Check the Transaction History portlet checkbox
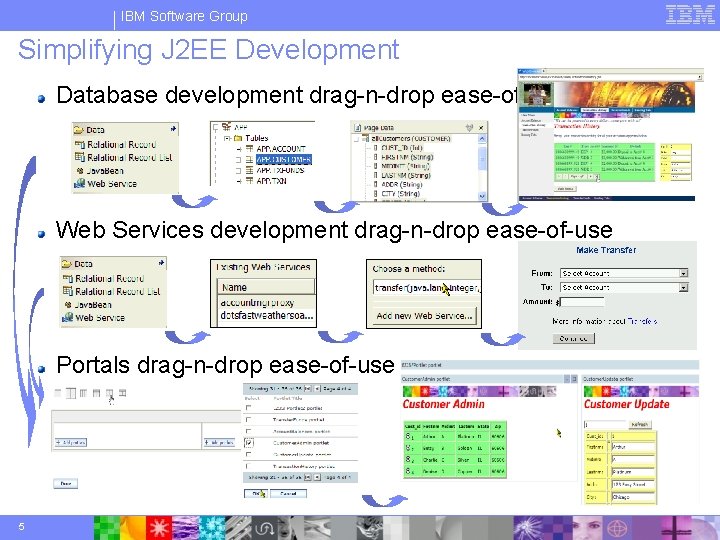720x540 pixels. [x=248, y=466]
